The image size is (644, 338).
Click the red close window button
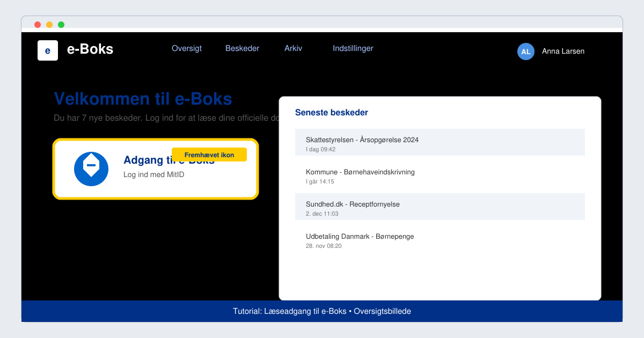pyautogui.click(x=38, y=25)
